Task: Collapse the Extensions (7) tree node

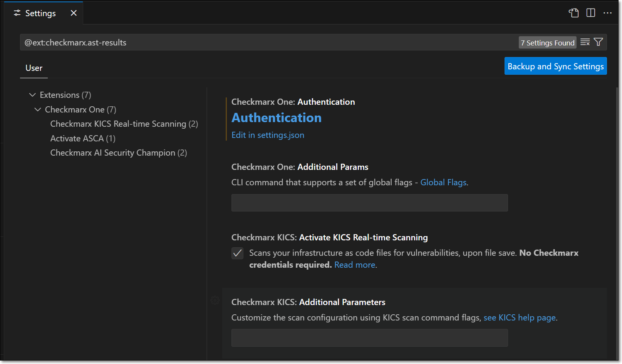Action: [32, 95]
